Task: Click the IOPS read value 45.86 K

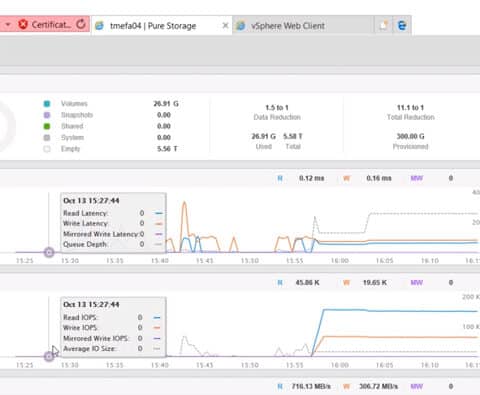Action: point(307,283)
